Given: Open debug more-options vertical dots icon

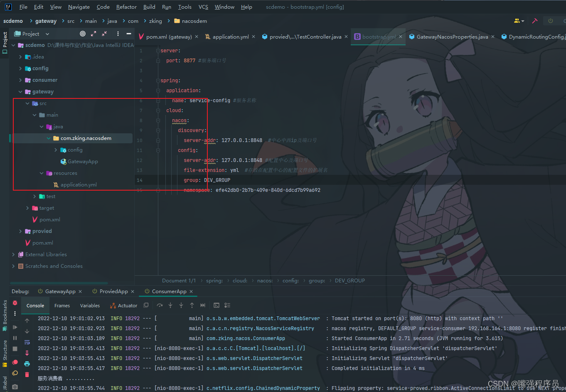Looking at the screenshot, I should (x=15, y=314).
